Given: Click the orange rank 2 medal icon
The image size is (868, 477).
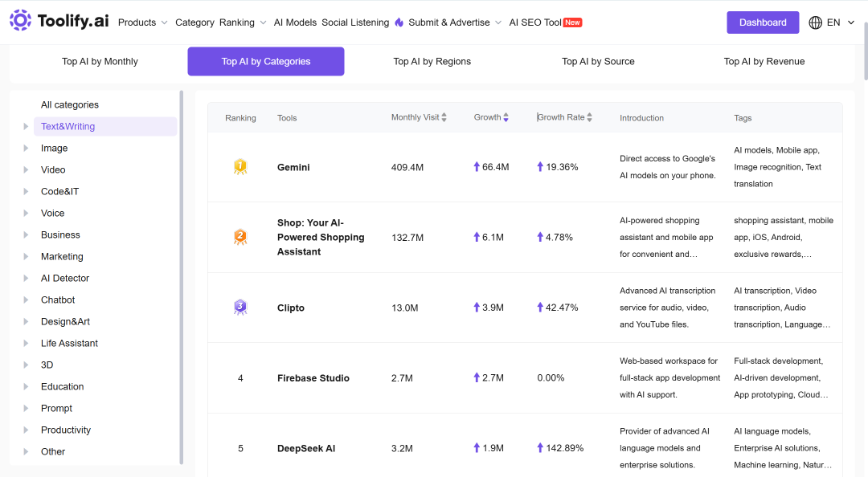Looking at the screenshot, I should (x=240, y=237).
